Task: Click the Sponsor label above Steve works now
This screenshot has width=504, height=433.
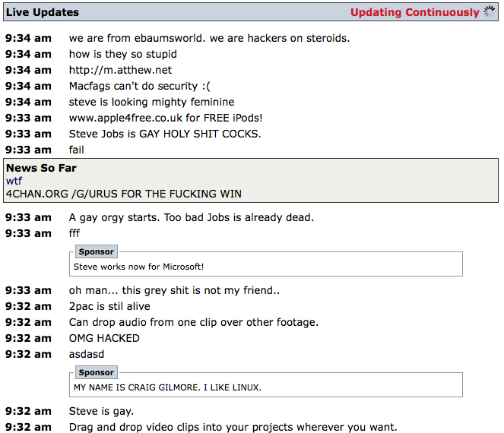Action: pos(97,251)
